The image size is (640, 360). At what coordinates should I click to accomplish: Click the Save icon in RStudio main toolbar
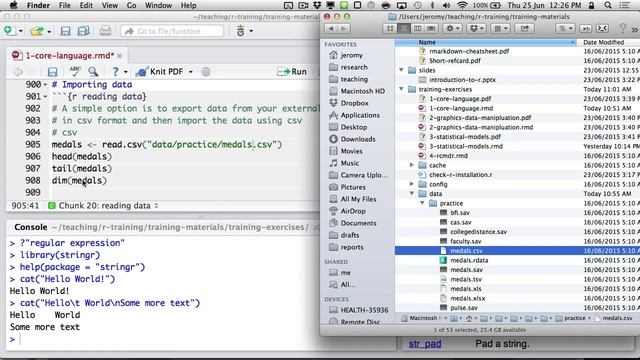[65, 31]
